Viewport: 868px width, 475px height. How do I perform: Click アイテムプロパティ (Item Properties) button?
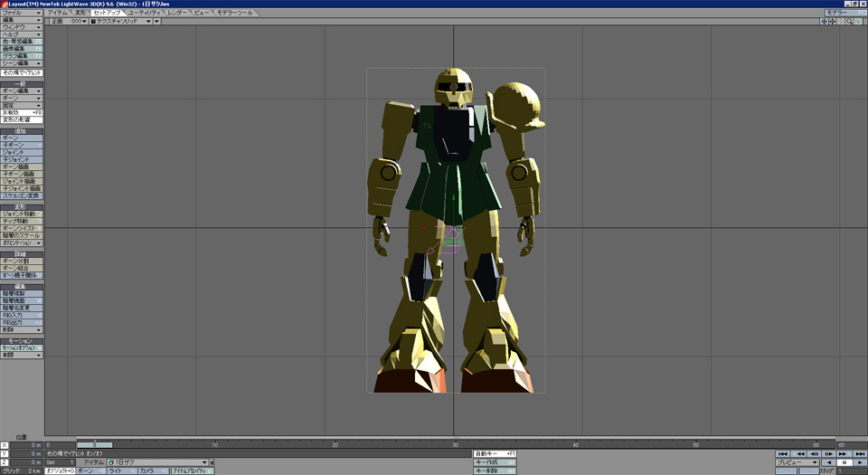pyautogui.click(x=192, y=470)
